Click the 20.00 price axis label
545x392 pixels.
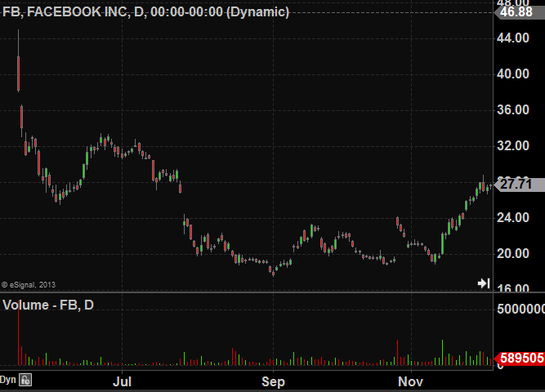tap(513, 254)
